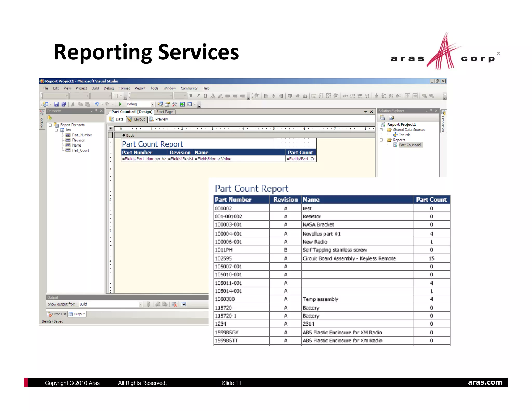
Task: Click the Undo arrow icon
Action: click(97, 104)
